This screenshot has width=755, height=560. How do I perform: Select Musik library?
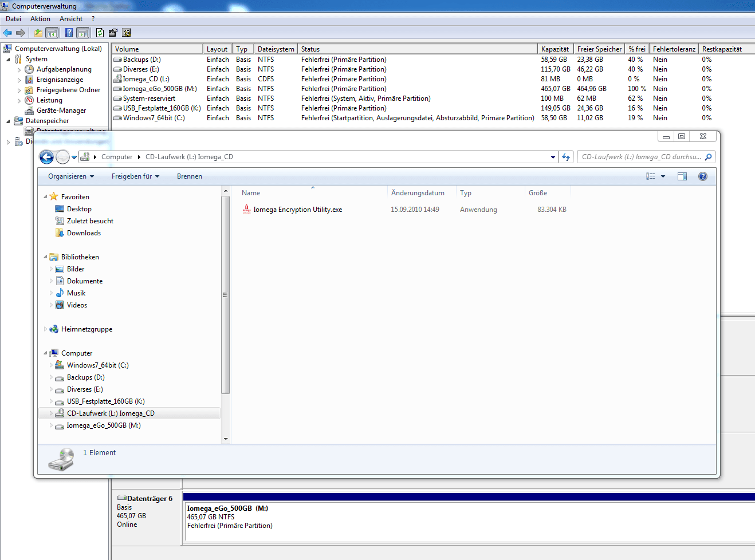point(76,293)
